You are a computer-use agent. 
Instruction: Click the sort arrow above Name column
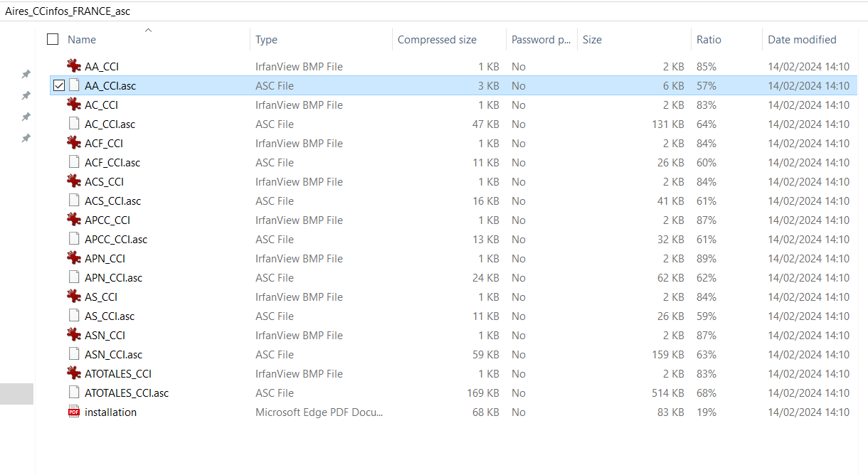[x=148, y=30]
